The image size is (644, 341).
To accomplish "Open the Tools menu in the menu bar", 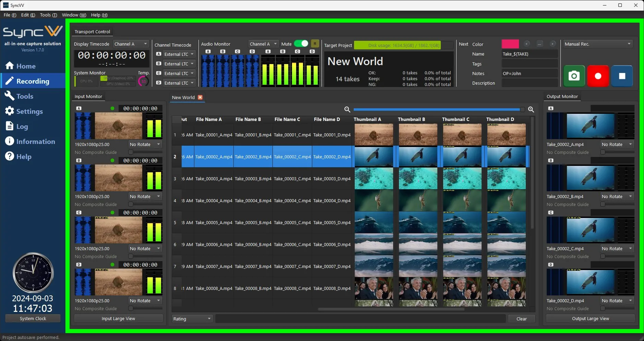I will pos(48,15).
